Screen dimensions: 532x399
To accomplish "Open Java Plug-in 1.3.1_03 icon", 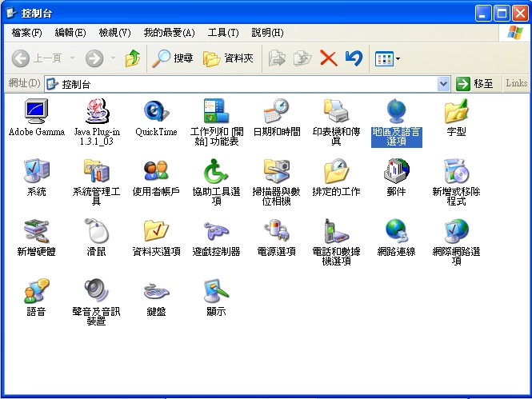I will tap(97, 111).
